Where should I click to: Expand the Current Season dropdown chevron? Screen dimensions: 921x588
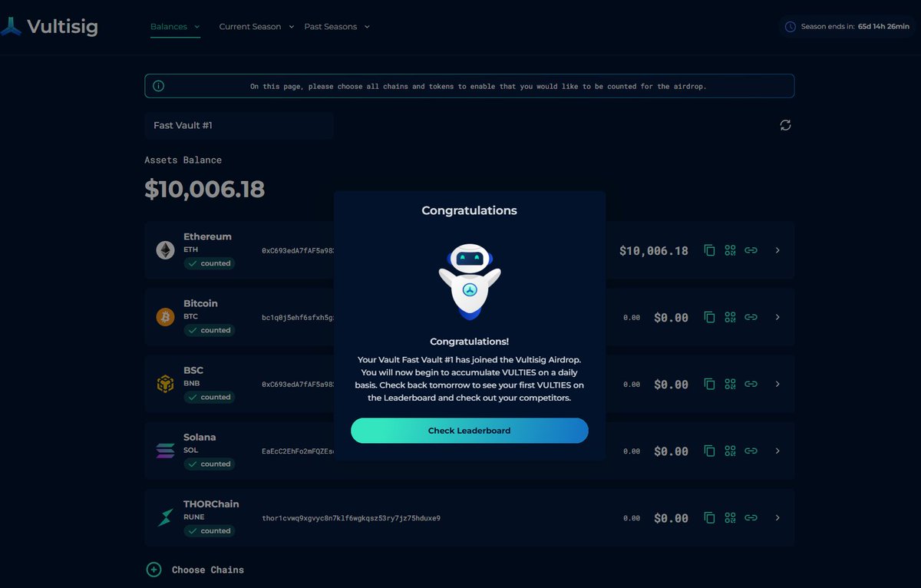(x=291, y=27)
